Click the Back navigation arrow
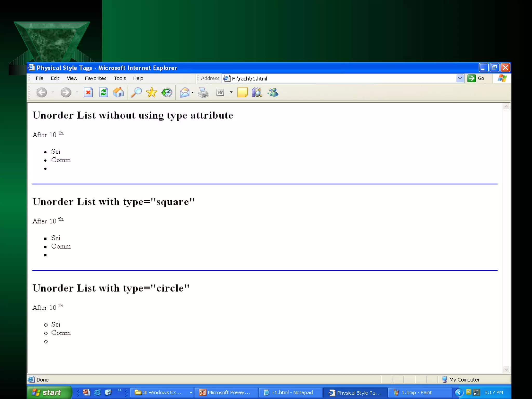This screenshot has width=532, height=399. pyautogui.click(x=42, y=92)
